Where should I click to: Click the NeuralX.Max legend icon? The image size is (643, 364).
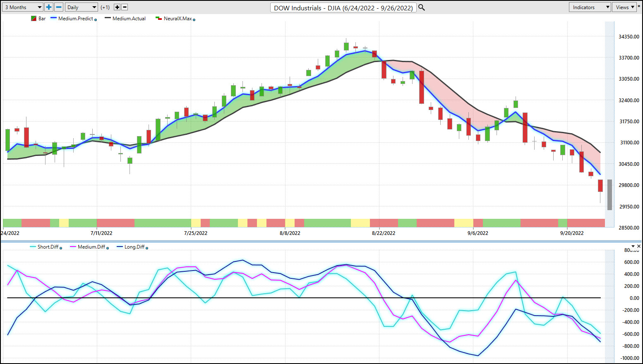coord(158,19)
